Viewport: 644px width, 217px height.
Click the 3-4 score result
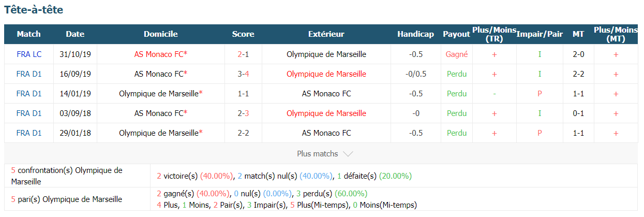coord(243,74)
